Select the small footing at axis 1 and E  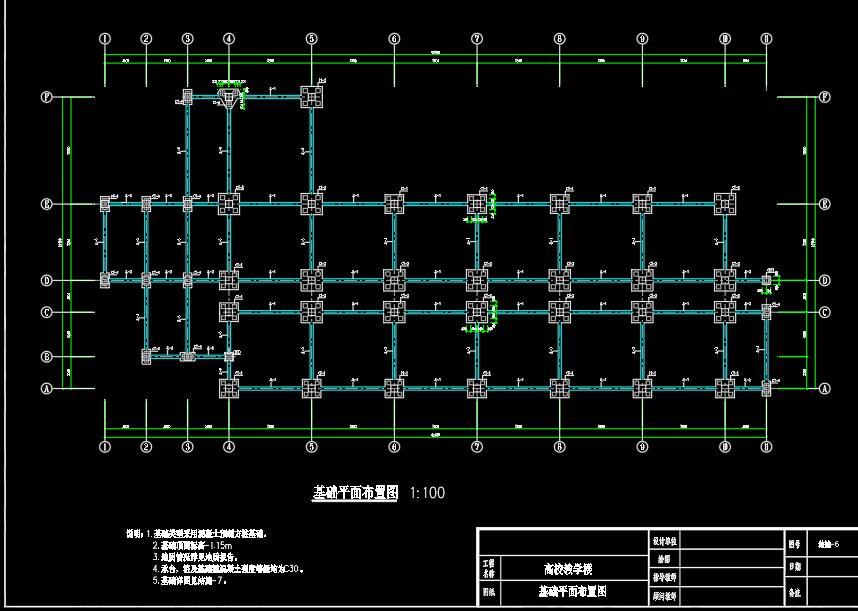click(x=105, y=204)
